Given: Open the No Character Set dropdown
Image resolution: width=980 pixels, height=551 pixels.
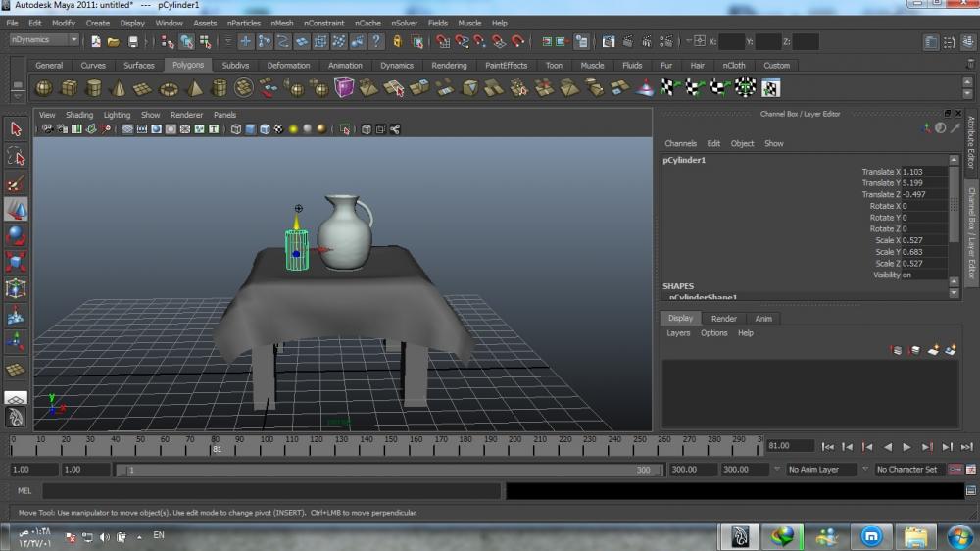Looking at the screenshot, I should click(910, 470).
